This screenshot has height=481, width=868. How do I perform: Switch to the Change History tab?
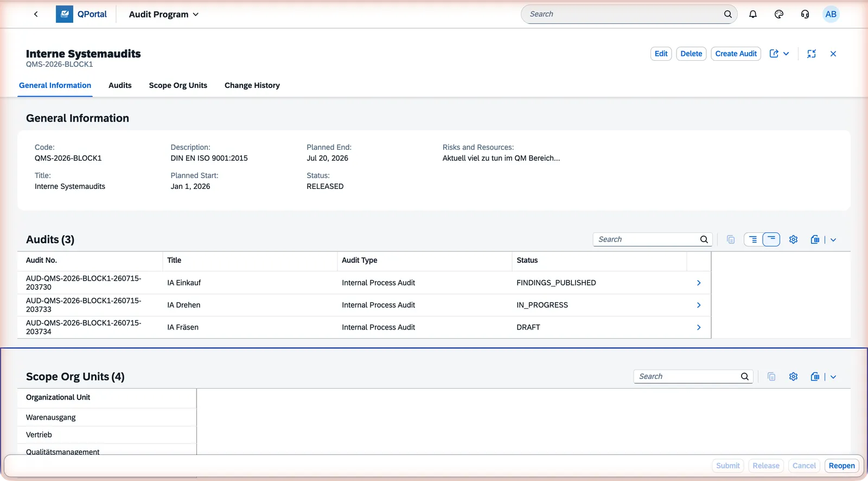click(x=252, y=85)
